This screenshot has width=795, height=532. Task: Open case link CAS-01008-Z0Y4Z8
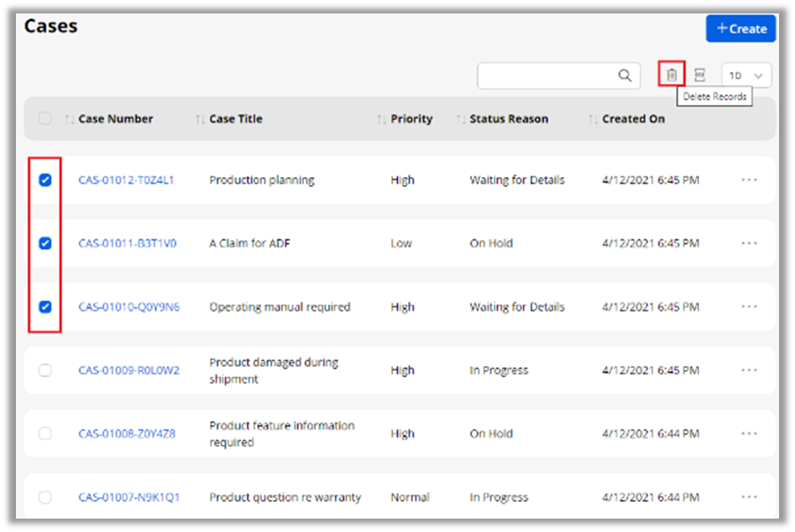tap(127, 434)
